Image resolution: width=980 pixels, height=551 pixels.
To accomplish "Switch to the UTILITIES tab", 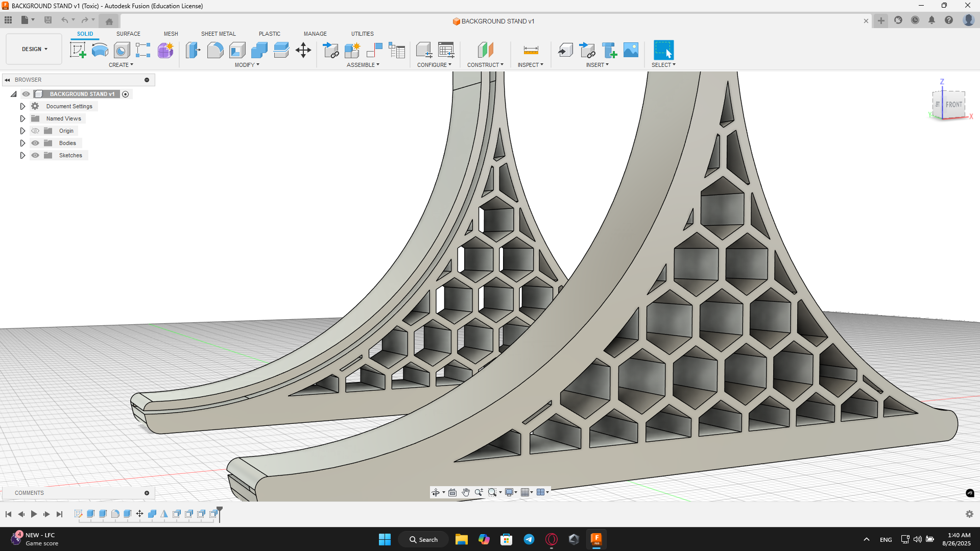I will click(363, 34).
